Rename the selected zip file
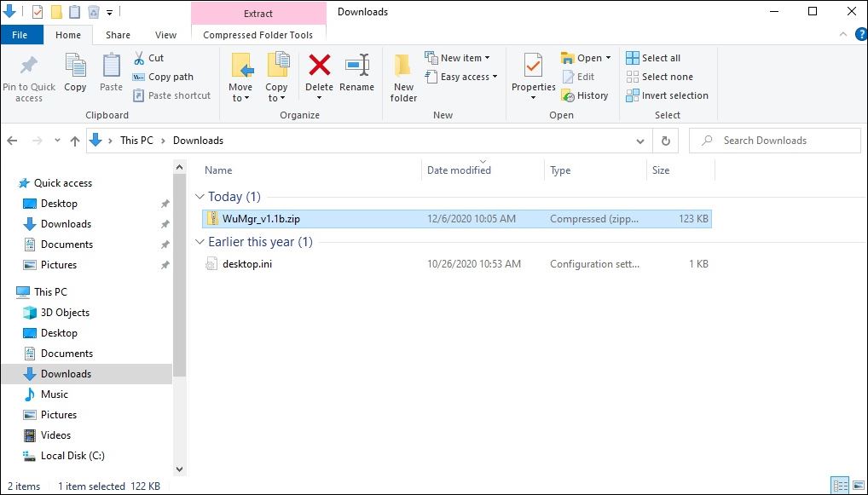The width and height of the screenshot is (868, 495). tap(356, 72)
